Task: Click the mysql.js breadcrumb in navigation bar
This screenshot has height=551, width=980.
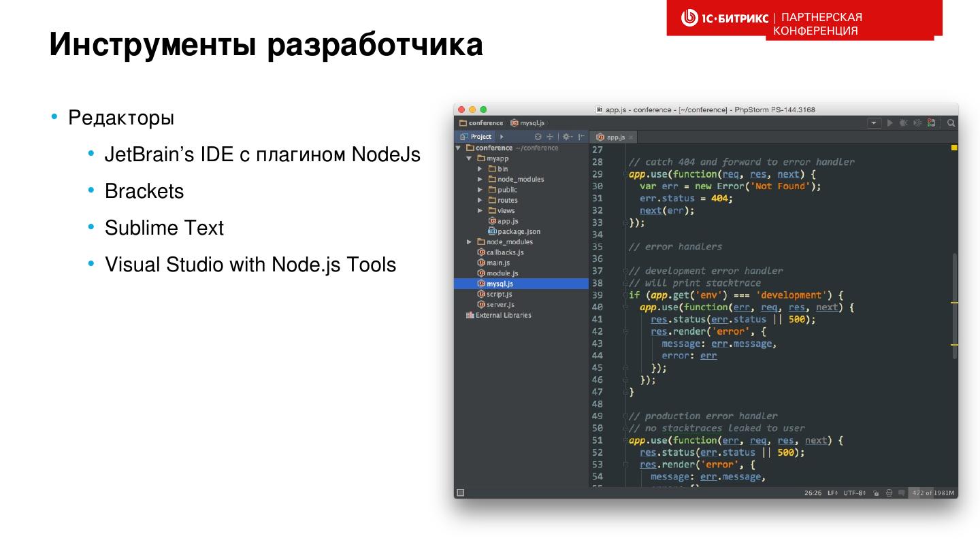Action: [x=527, y=123]
